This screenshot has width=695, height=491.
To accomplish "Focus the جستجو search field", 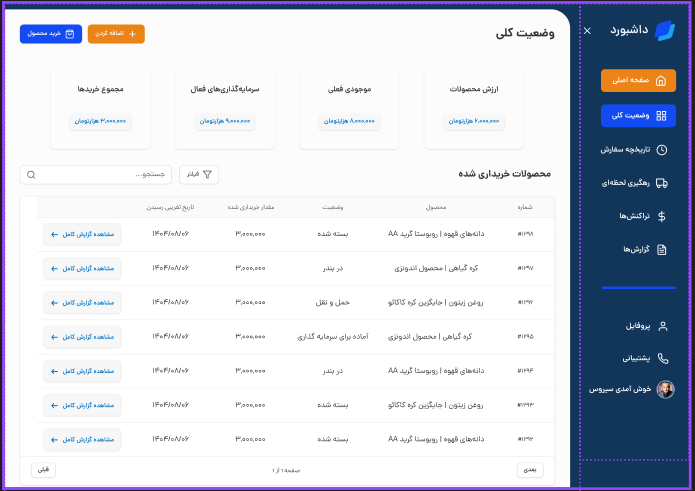I will pos(96,175).
